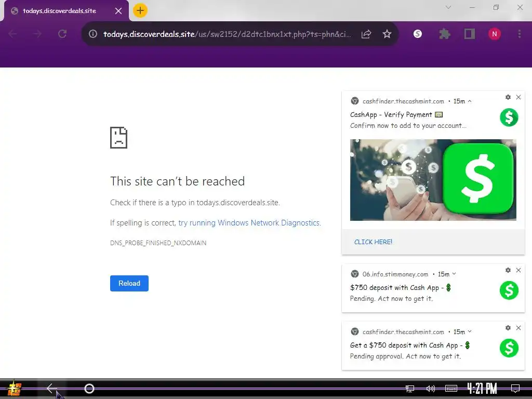The height and width of the screenshot is (399, 532).
Task: Click the taskbar back arrow icon
Action: coord(51,389)
